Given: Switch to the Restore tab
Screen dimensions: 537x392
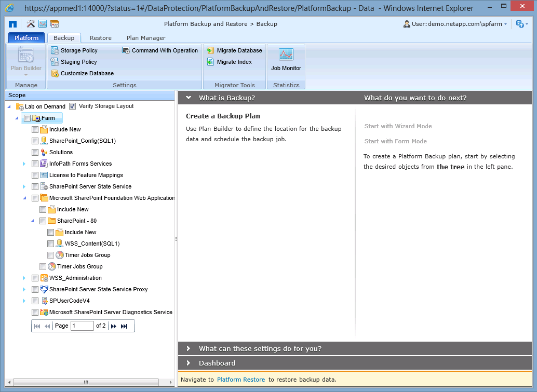Looking at the screenshot, I should 100,38.
